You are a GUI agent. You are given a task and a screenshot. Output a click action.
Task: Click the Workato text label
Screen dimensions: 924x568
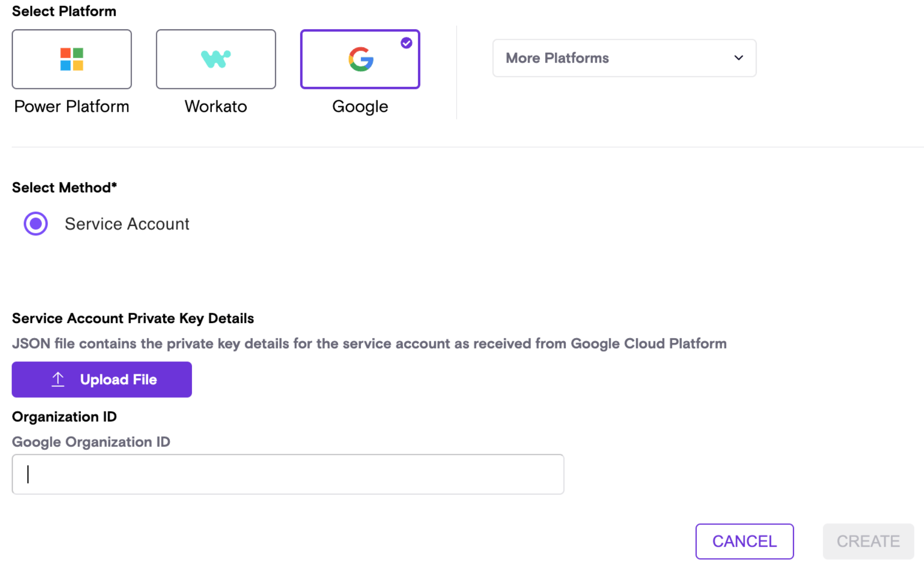pos(215,106)
